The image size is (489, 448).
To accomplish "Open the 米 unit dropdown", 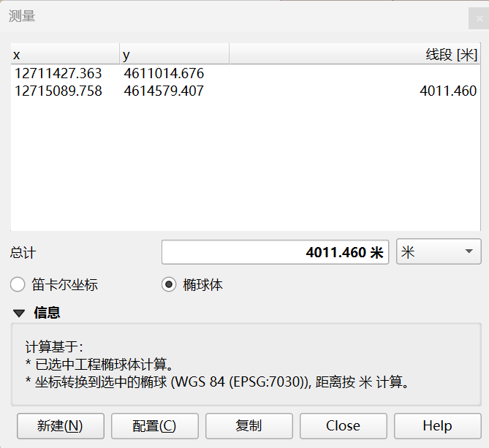I will pos(439,252).
